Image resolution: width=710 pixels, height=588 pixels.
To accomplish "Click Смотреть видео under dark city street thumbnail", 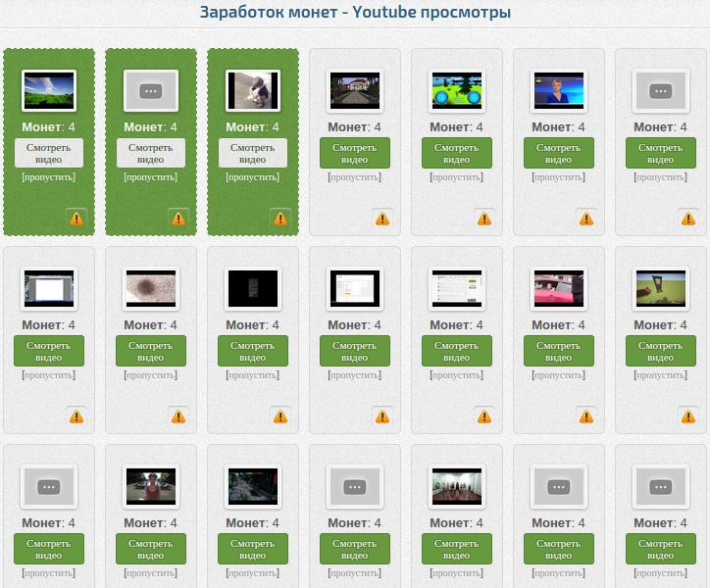I will pyautogui.click(x=253, y=549).
